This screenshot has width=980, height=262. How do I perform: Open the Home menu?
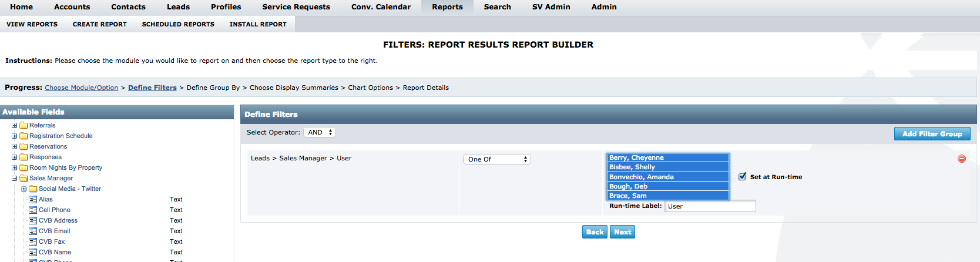(21, 7)
